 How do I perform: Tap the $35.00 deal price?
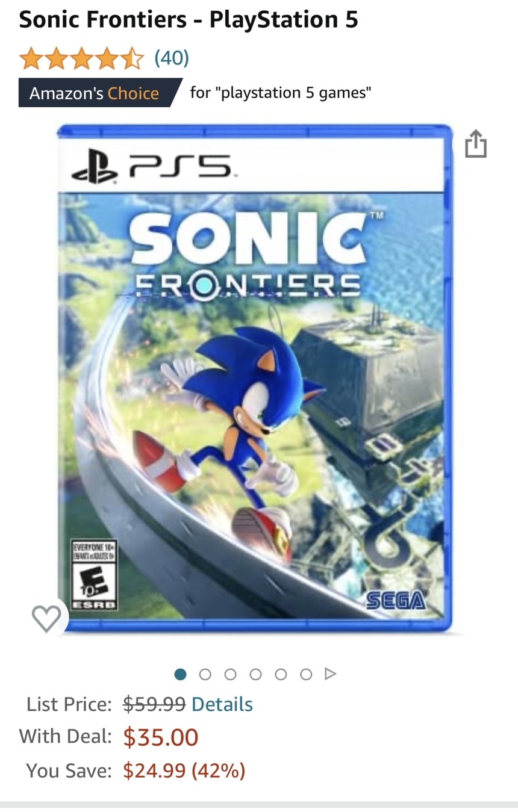click(161, 737)
